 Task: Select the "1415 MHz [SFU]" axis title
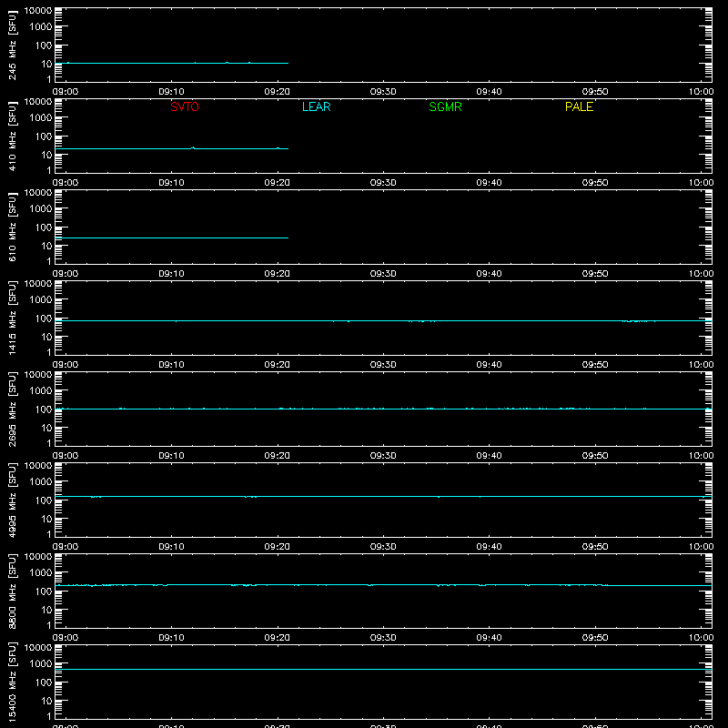(12, 318)
